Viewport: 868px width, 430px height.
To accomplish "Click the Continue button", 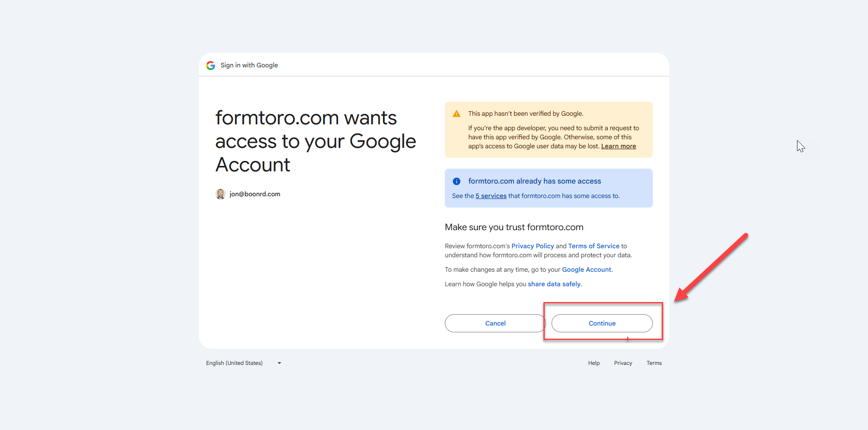I will (x=602, y=323).
